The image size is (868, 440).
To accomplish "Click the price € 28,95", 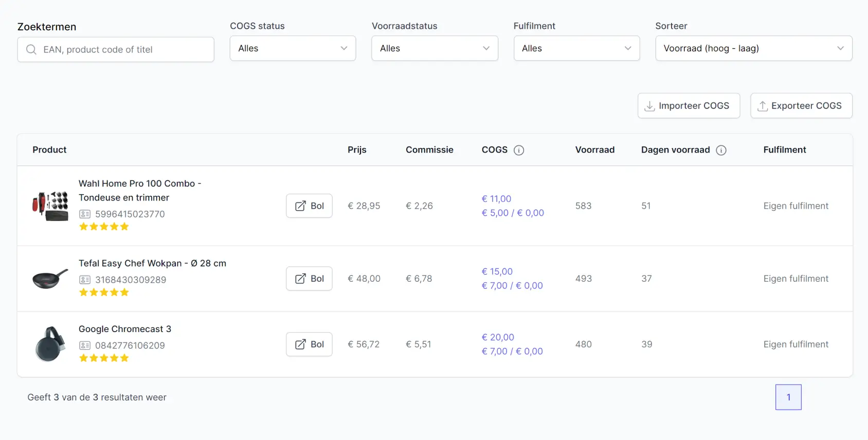I will click(x=364, y=206).
